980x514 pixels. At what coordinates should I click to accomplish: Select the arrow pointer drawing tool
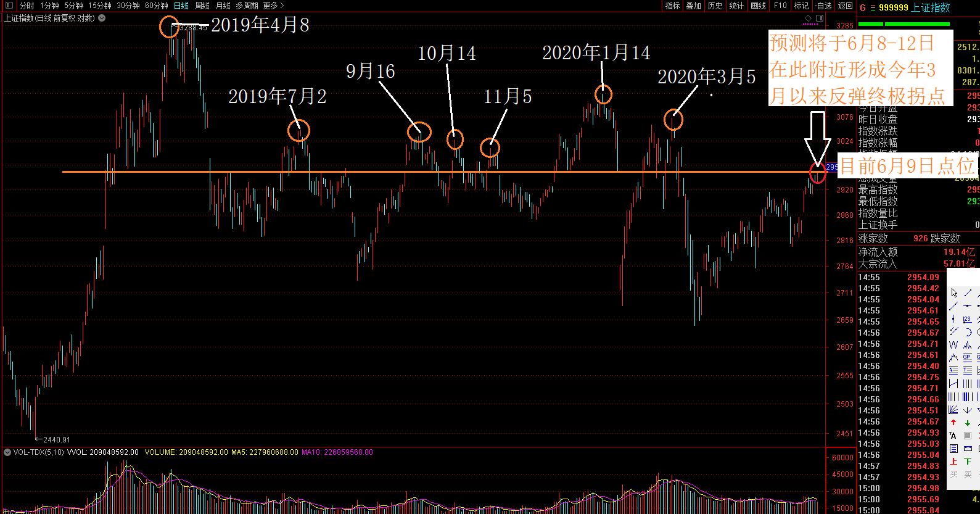954,293
